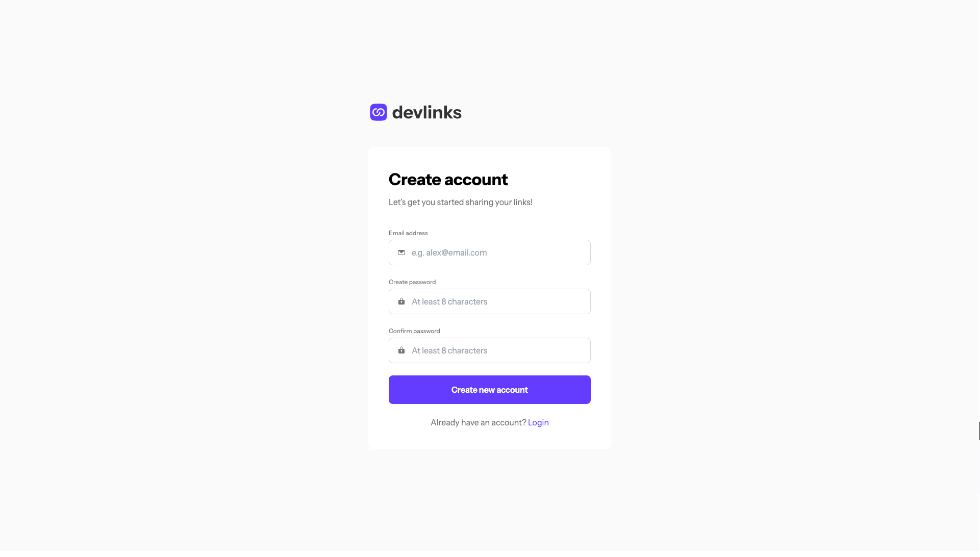Select the "e.g. alex@email.com" placeholder text
Viewport: 980px width, 557px height.
(x=449, y=252)
